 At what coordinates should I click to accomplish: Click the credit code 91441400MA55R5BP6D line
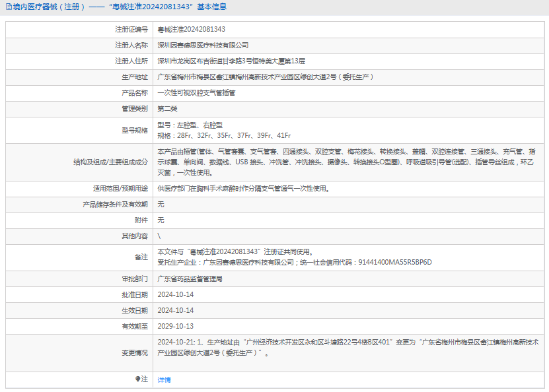click(295, 262)
